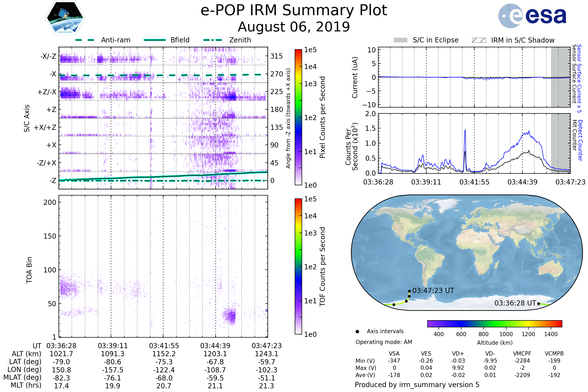This screenshot has height=392, width=588.
Task: Click the 03:47:23 UT map label
Action: click(433, 291)
